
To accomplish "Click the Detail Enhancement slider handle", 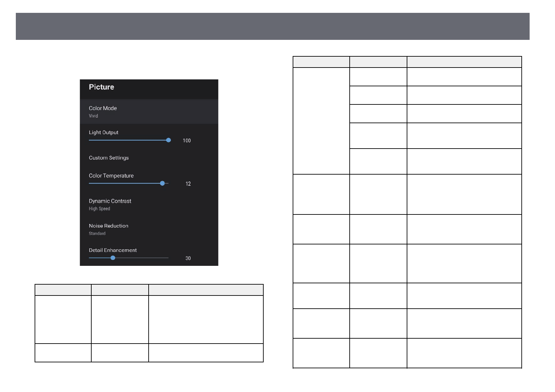I will (x=113, y=258).
